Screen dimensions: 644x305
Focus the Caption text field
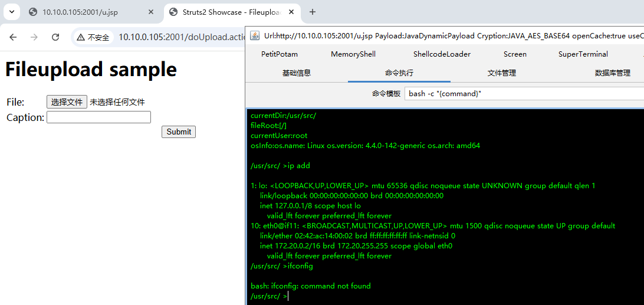point(98,117)
